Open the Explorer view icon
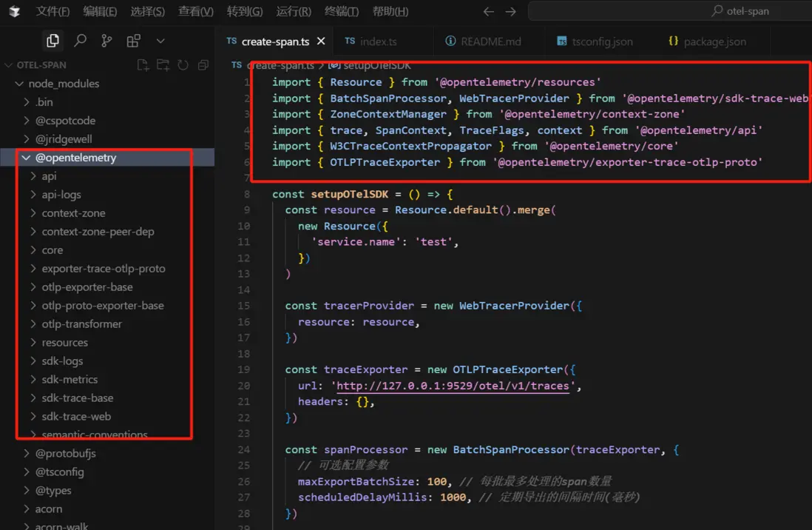 [x=53, y=41]
